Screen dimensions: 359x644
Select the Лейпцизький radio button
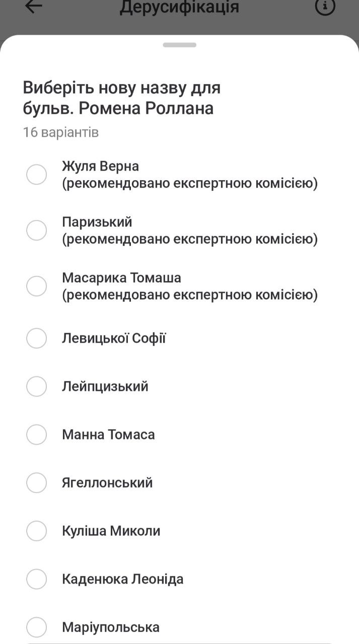(36, 386)
